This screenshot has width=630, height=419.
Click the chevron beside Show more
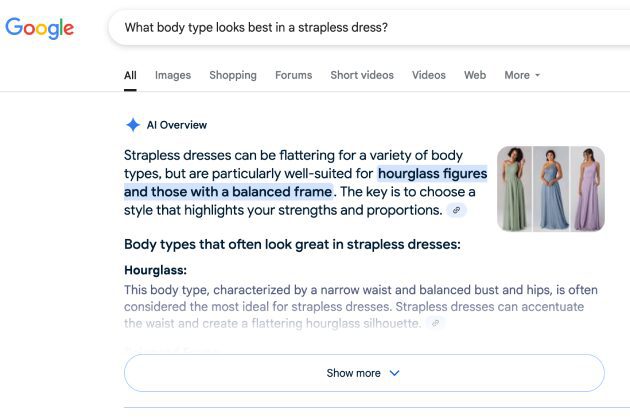coord(394,373)
